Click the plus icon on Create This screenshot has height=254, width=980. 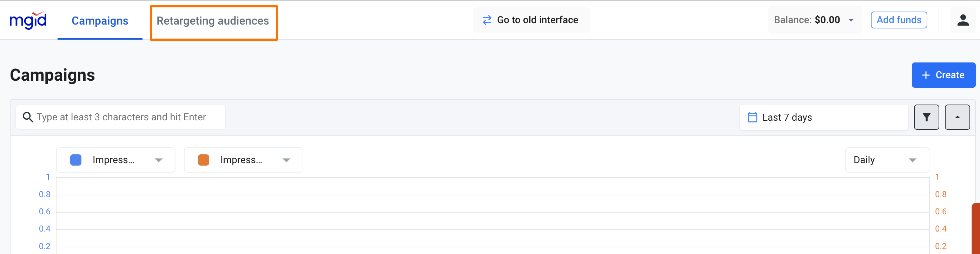(x=926, y=75)
